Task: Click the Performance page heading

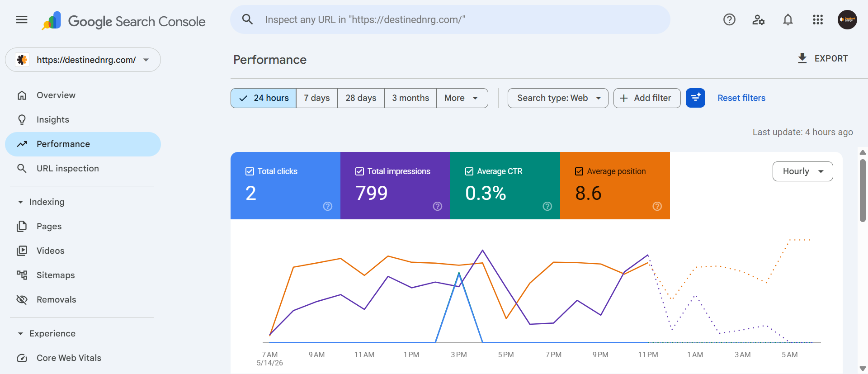Action: coord(270,60)
